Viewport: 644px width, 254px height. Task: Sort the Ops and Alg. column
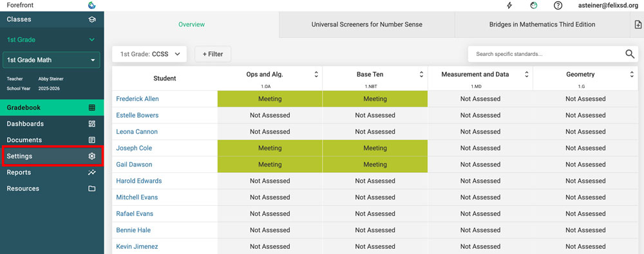click(316, 75)
